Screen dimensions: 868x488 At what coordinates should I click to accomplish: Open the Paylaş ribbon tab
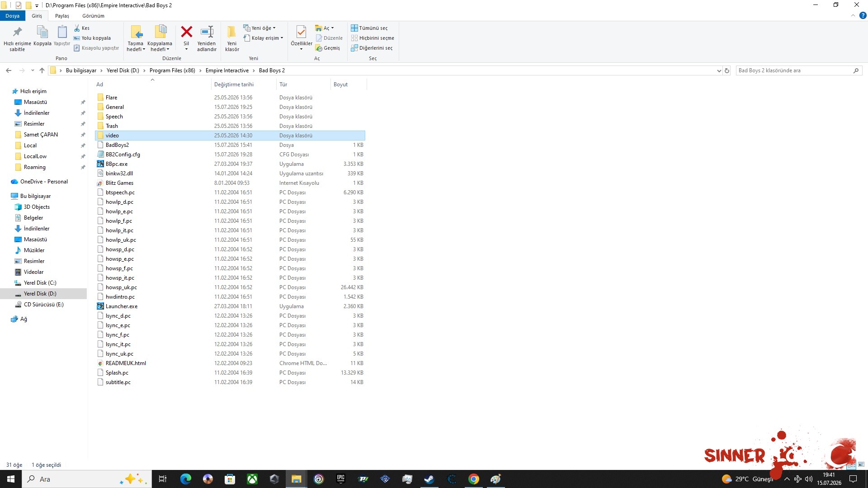(x=62, y=16)
